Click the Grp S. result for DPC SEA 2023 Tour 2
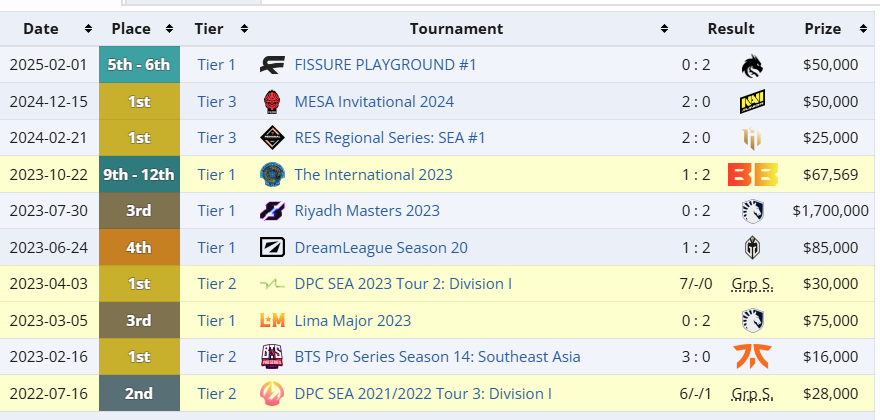Viewport: 880px width, 420px height. pos(752,284)
